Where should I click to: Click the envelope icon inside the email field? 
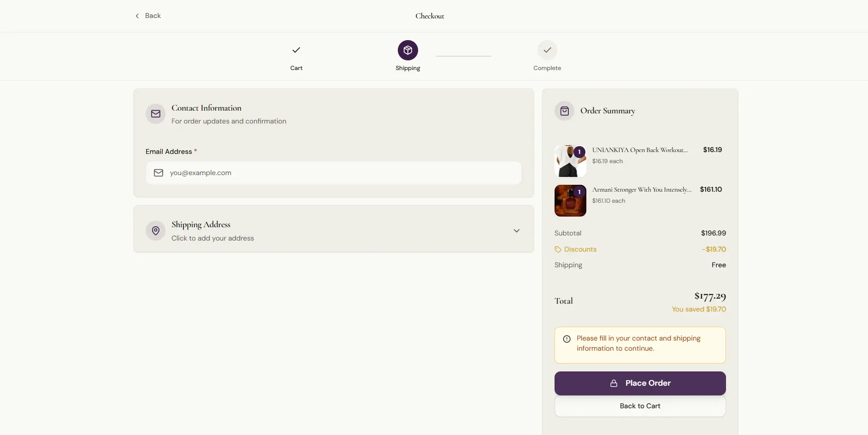point(158,173)
